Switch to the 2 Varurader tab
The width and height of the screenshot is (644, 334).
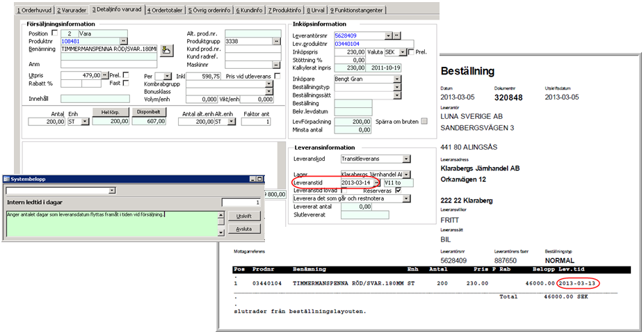(x=72, y=10)
